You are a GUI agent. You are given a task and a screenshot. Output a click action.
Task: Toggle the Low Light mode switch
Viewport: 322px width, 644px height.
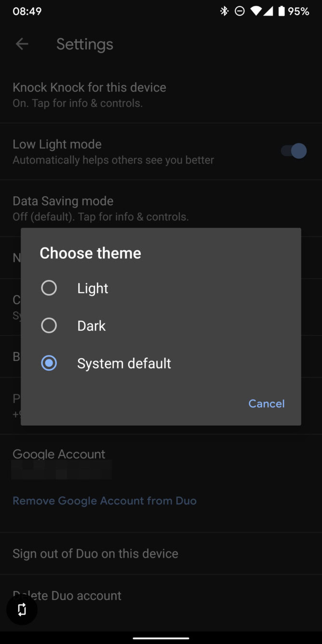click(294, 151)
